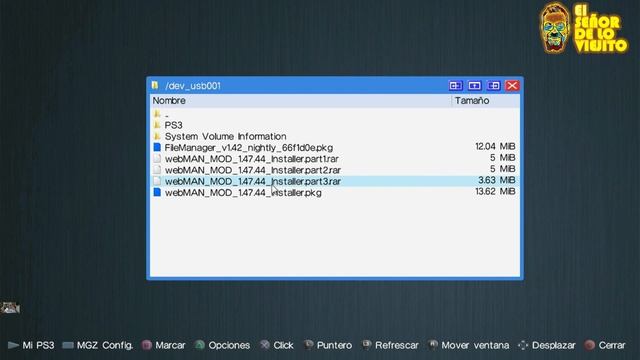
Task: Open the Mi PS3 start menu
Action: click(31, 345)
